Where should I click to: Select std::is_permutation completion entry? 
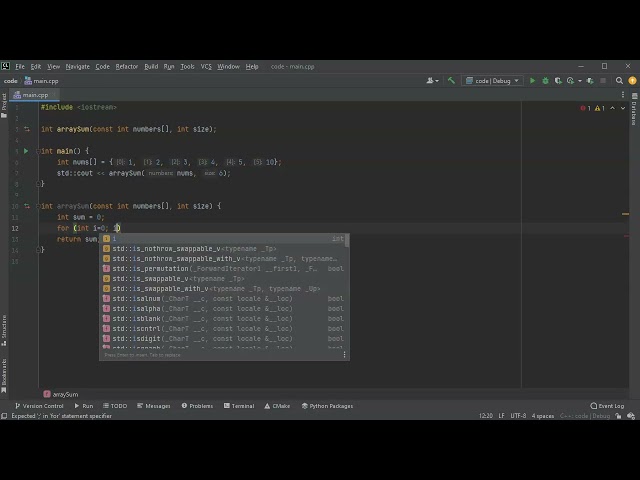[x=224, y=269]
